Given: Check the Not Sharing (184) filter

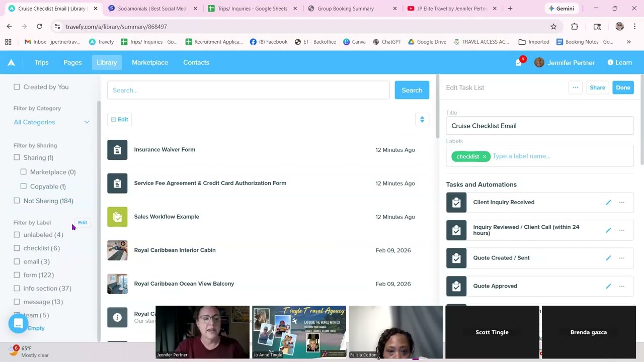Looking at the screenshot, I should pos(17,201).
